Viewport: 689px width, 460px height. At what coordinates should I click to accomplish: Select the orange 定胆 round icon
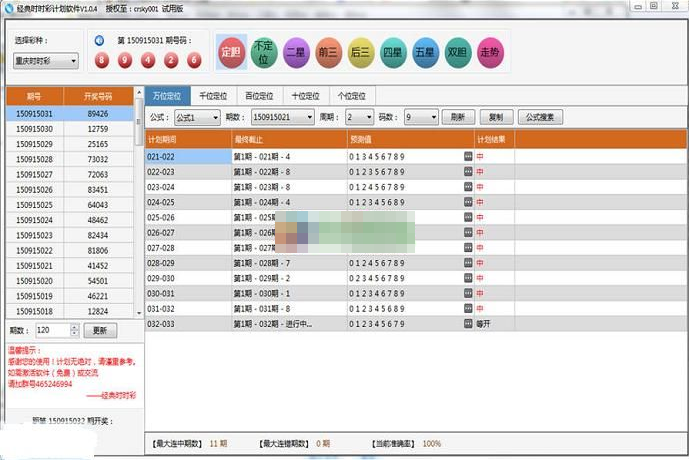tap(231, 51)
